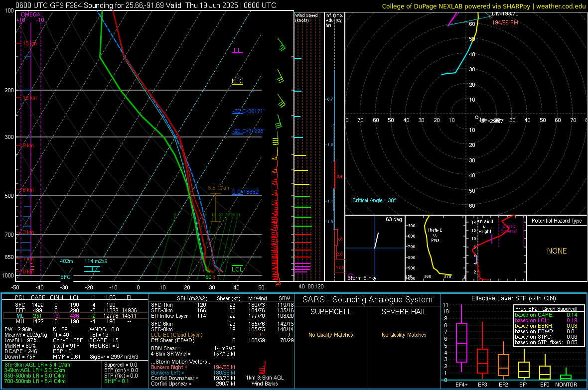Click the UP=290/7 hodograph label
588x390 pixels.
tap(492, 121)
